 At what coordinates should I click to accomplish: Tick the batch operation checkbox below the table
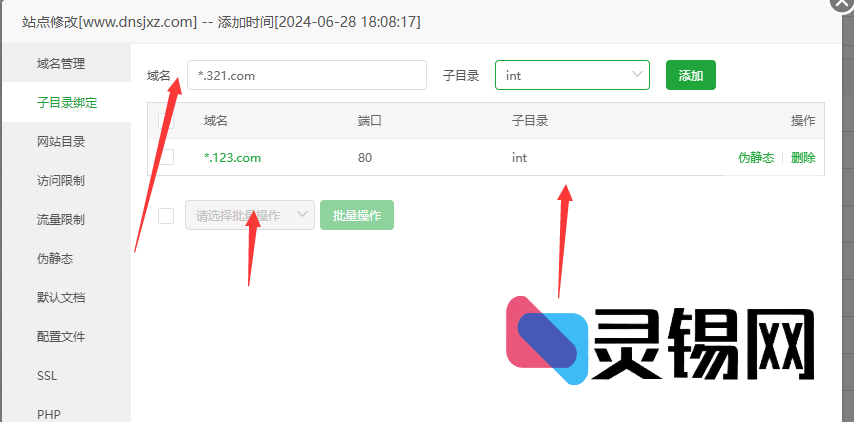point(166,216)
